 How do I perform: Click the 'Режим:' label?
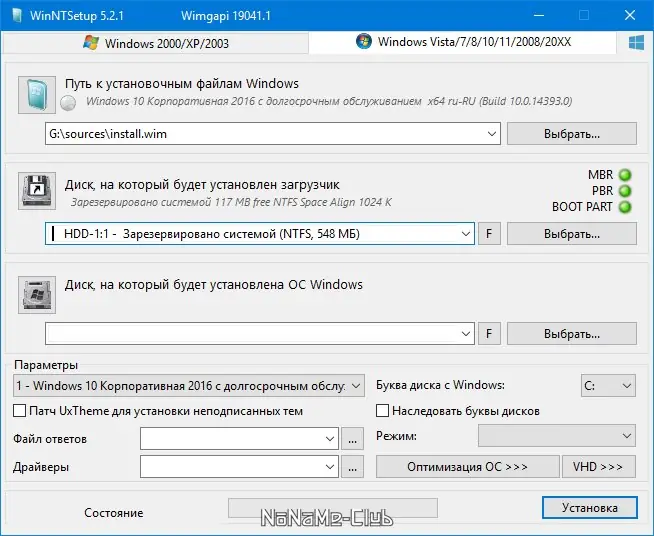(396, 436)
